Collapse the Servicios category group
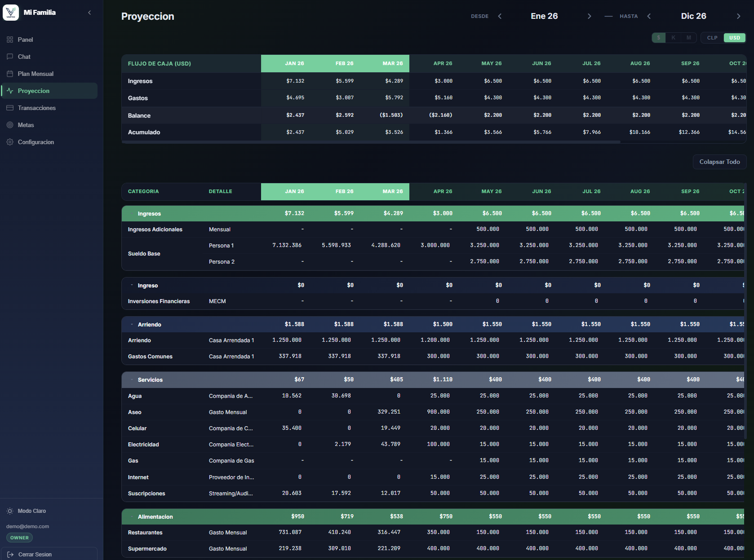Screen dimensions: 754x560 [x=132, y=380]
